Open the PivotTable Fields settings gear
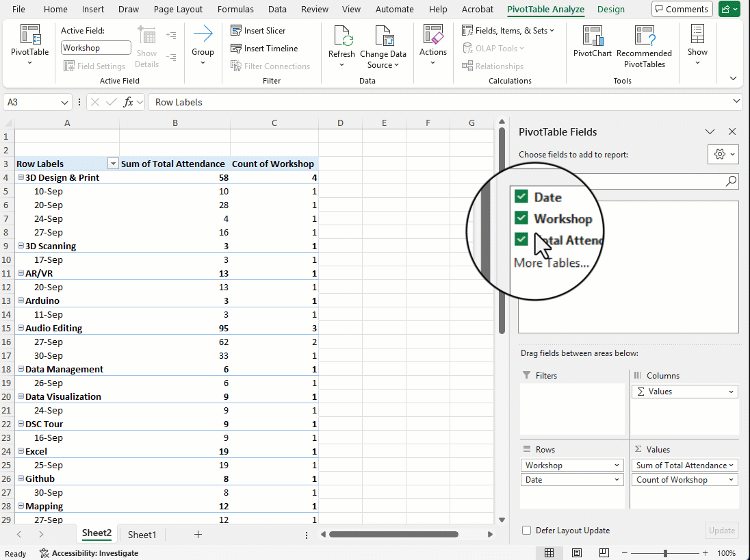The width and height of the screenshot is (750, 560). pos(719,154)
